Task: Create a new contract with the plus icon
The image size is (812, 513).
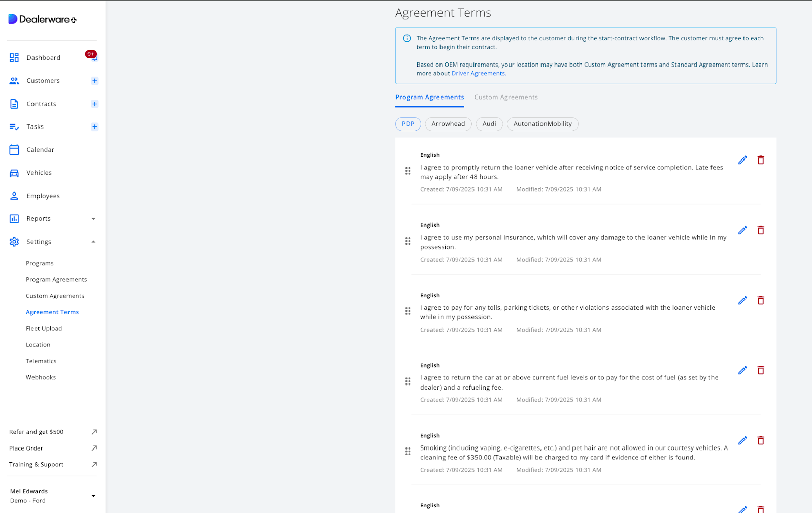Action: click(94, 104)
